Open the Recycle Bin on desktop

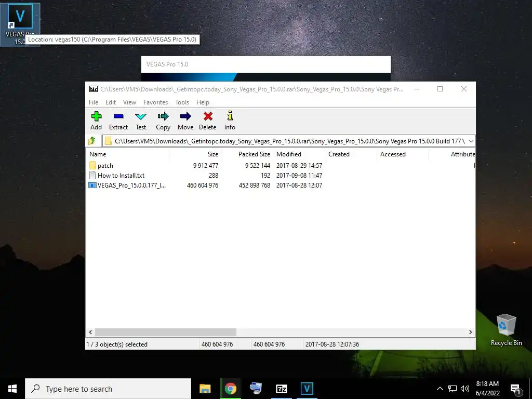(x=506, y=329)
